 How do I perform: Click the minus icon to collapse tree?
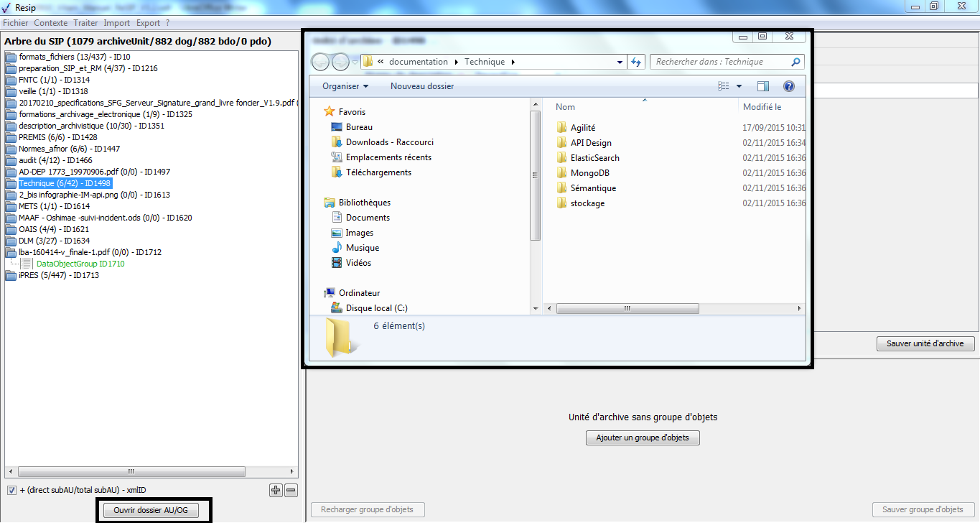coord(291,490)
